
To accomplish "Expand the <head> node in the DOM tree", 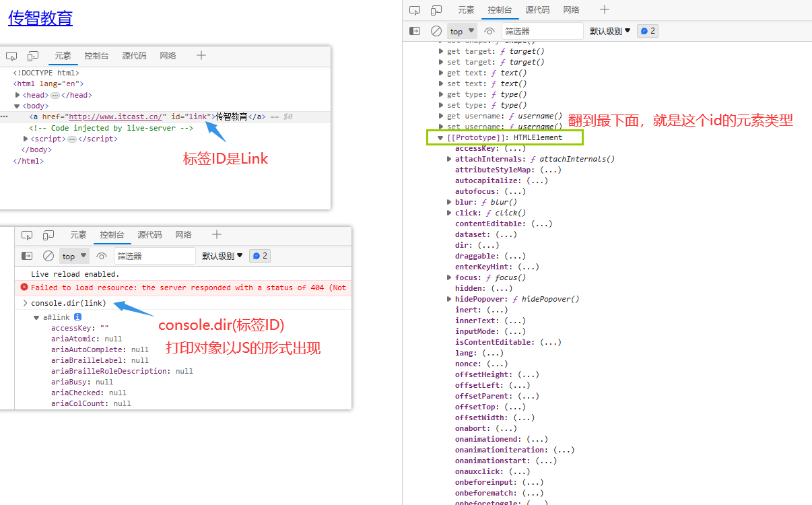I will pyautogui.click(x=18, y=95).
